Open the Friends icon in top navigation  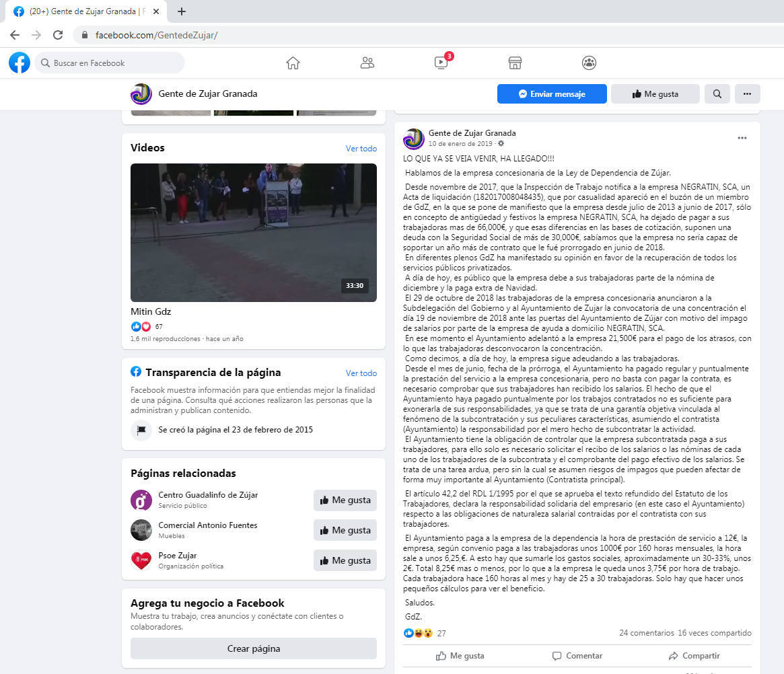click(x=367, y=63)
